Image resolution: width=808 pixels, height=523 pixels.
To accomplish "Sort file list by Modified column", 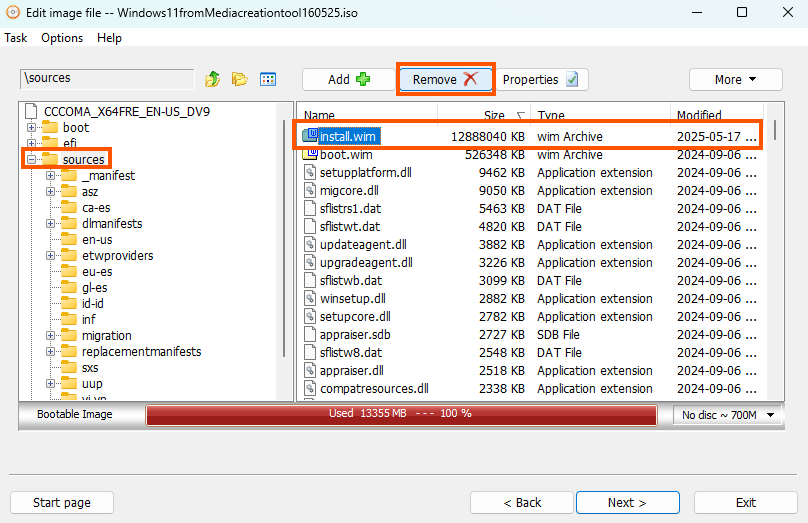I will pos(699,115).
